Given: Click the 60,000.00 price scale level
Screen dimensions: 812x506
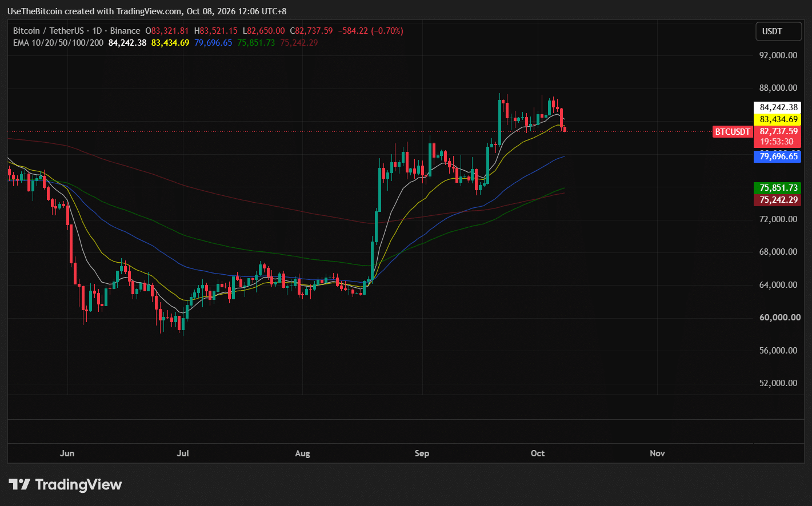Looking at the screenshot, I should [778, 318].
